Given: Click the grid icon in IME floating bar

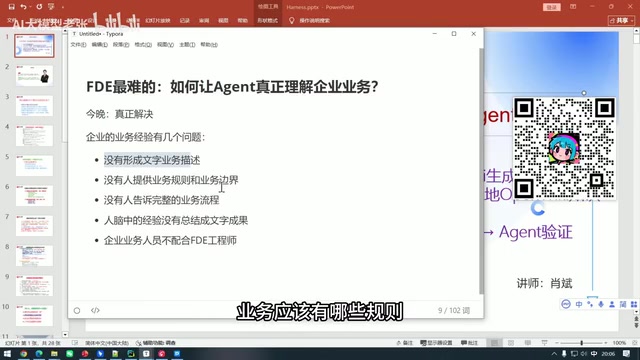Looking at the screenshot, I should (x=634, y=304).
